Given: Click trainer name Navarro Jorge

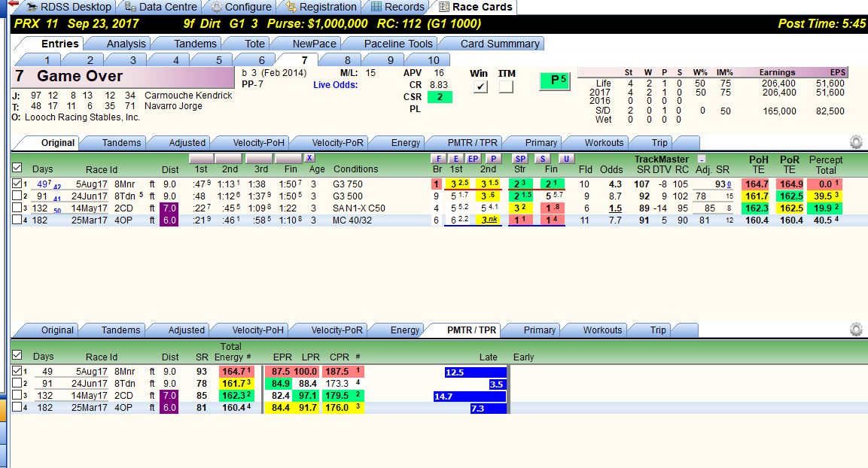Looking at the screenshot, I should (x=173, y=105).
